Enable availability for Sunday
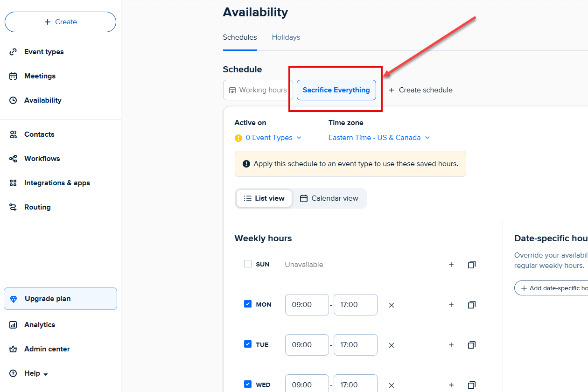Viewport: 588px width, 392px height. (x=248, y=264)
